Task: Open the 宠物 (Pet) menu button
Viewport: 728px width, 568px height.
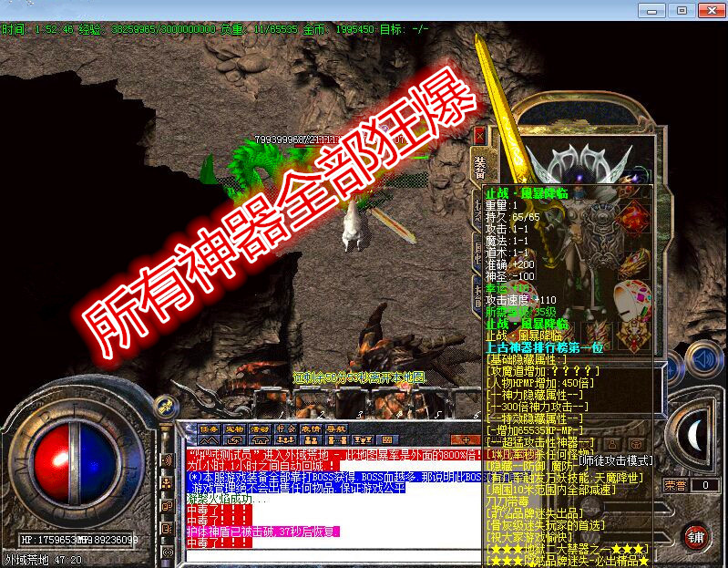Action: coord(234,429)
